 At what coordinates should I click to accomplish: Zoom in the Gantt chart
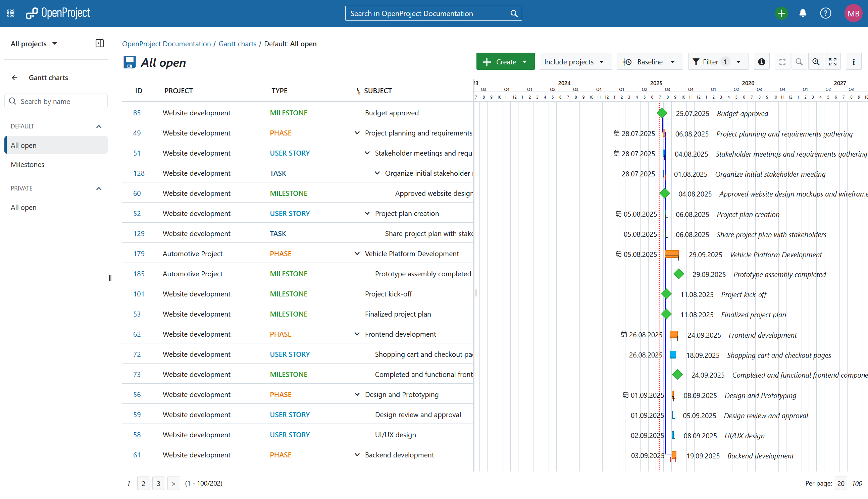(816, 62)
